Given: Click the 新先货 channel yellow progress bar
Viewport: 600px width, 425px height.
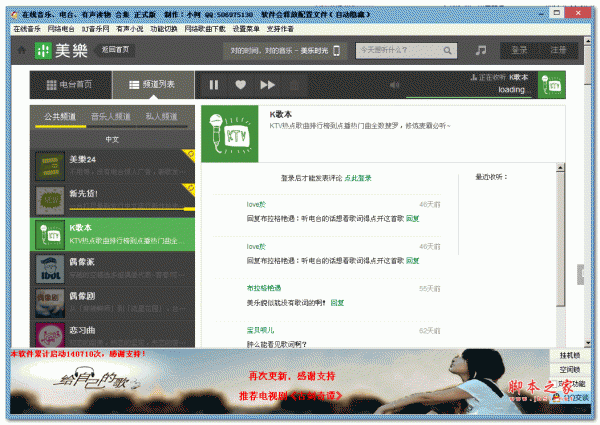Looking at the screenshot, I should 132,209.
